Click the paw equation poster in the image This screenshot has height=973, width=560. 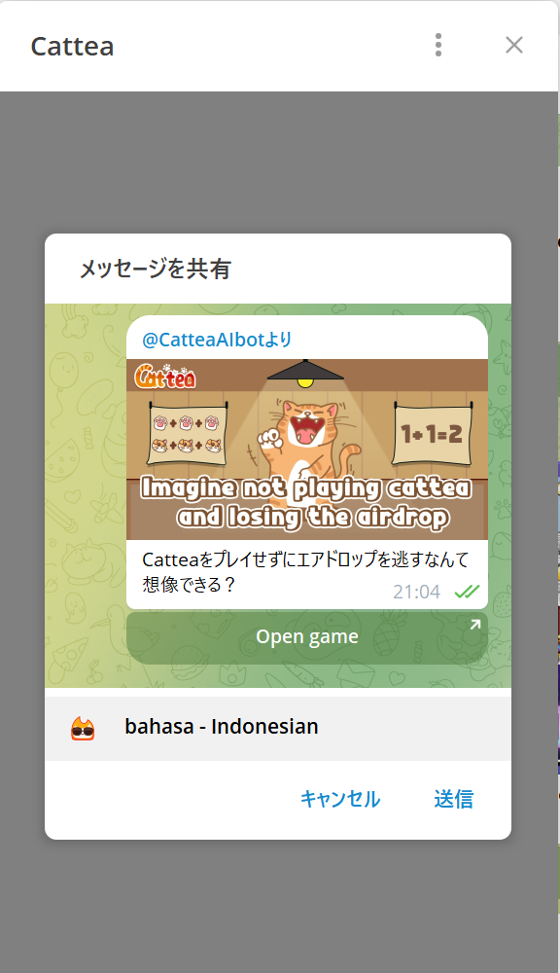(188, 433)
